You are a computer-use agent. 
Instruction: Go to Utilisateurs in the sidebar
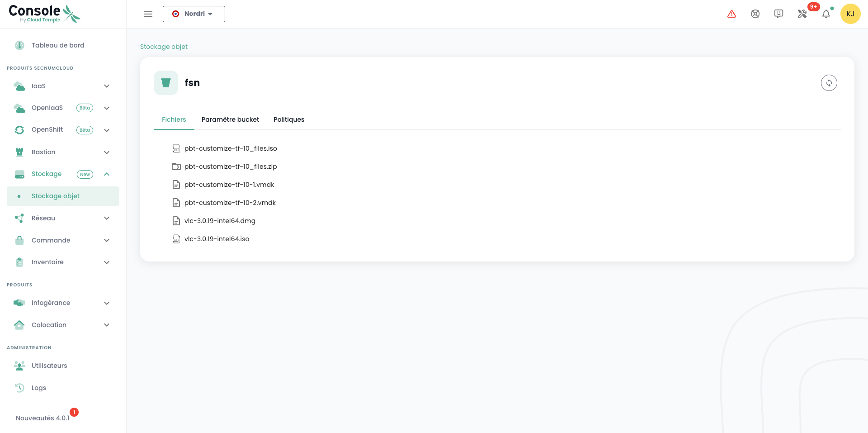(49, 366)
